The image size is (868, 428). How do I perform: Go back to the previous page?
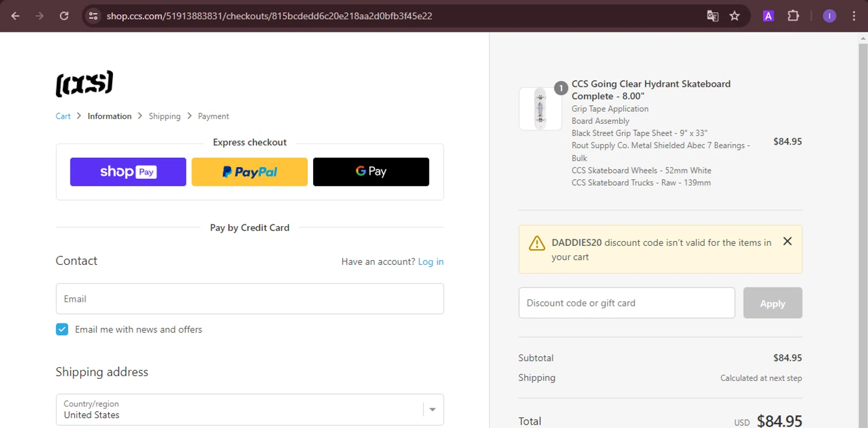coord(16,16)
